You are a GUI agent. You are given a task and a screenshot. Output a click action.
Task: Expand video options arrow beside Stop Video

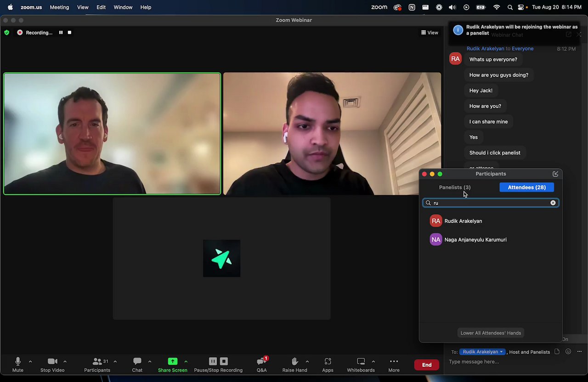pos(65,361)
